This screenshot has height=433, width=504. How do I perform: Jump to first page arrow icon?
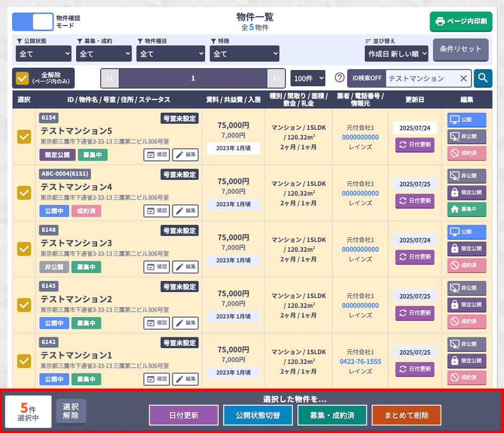point(110,78)
